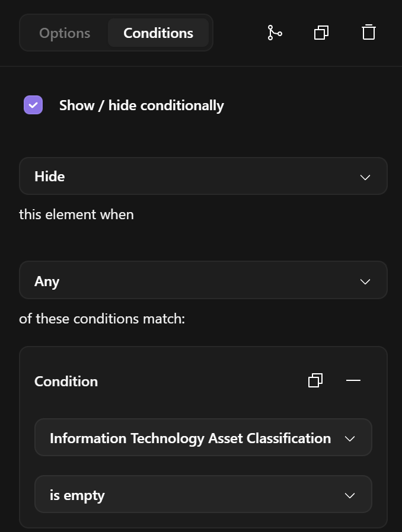Duplicate the Condition block
This screenshot has height=532, width=402.
pyautogui.click(x=315, y=380)
